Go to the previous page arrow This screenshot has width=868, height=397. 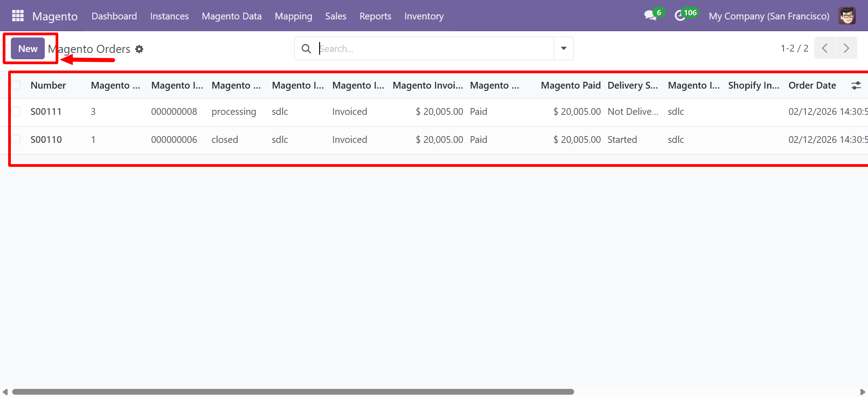pos(825,48)
